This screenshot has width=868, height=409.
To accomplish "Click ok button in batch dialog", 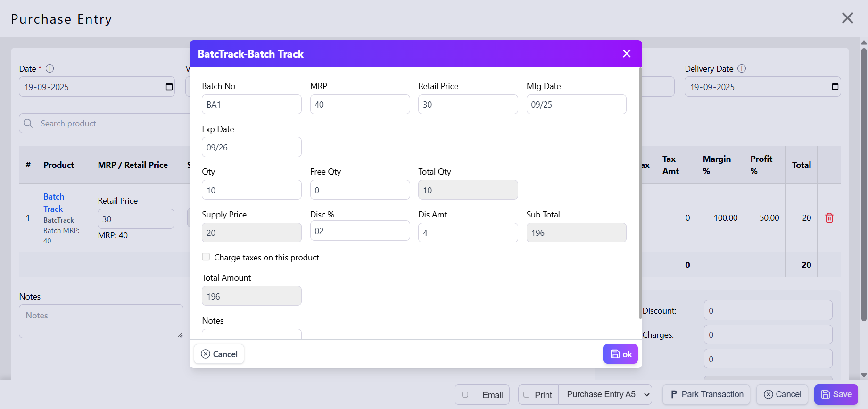I will (620, 354).
